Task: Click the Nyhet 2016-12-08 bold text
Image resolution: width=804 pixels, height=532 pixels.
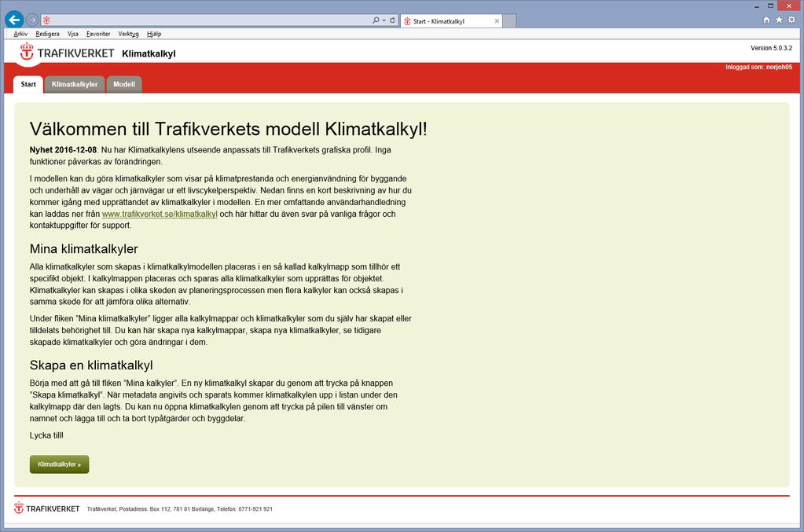Action: [63, 150]
